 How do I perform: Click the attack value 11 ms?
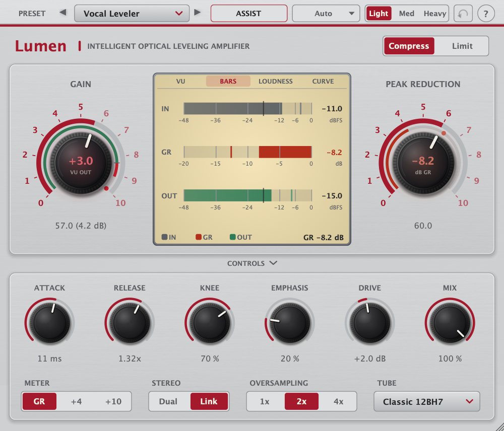pos(49,358)
